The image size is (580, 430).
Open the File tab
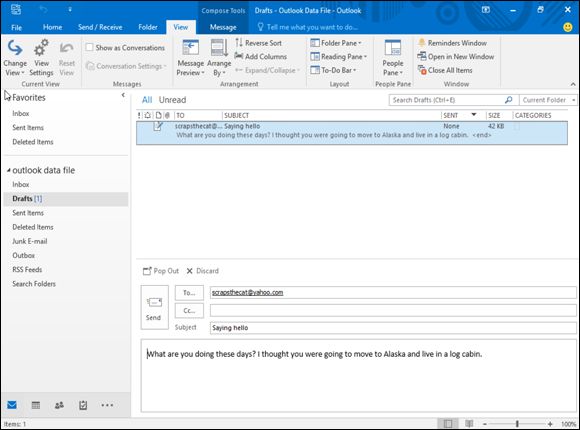click(x=16, y=27)
